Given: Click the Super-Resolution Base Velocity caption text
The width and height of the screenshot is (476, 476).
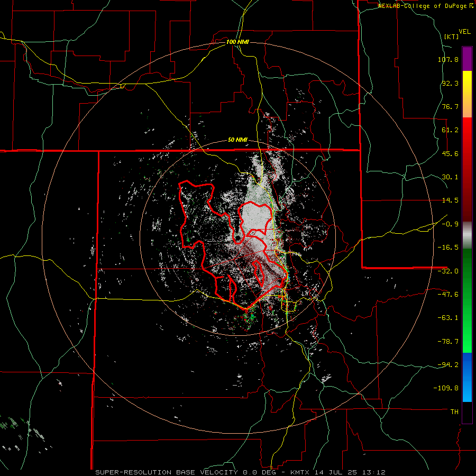Looking at the screenshot, I should click(240, 472).
